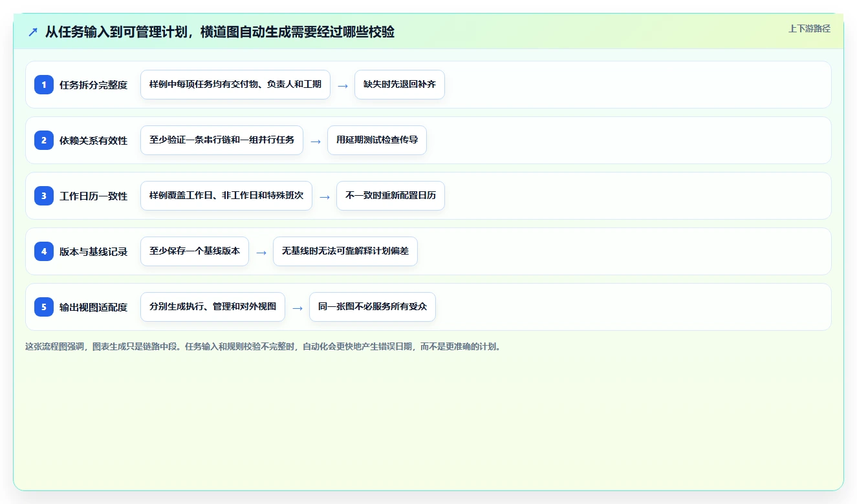The height and width of the screenshot is (504, 857).
Task: Select the 依赖关系有效性 label
Action: 93,140
